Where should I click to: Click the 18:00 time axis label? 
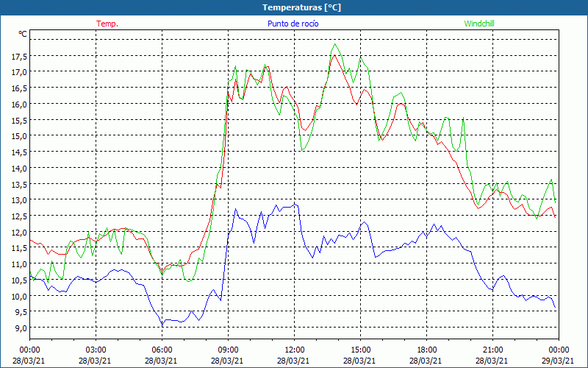(426, 350)
